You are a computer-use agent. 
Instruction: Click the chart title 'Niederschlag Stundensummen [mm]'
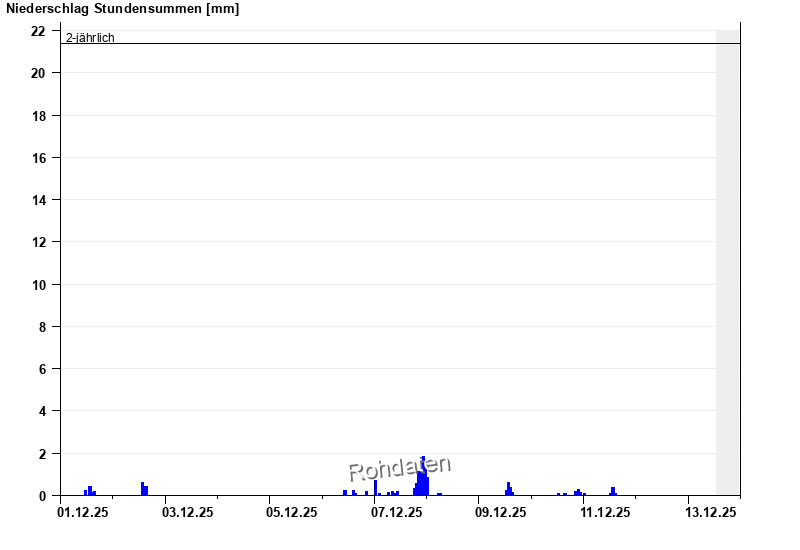point(122,9)
